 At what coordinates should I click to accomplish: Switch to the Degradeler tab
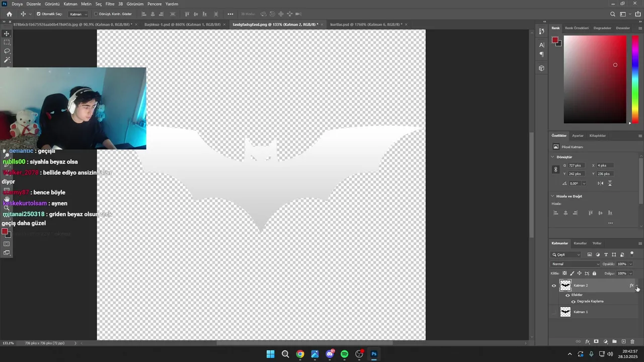pos(602,28)
